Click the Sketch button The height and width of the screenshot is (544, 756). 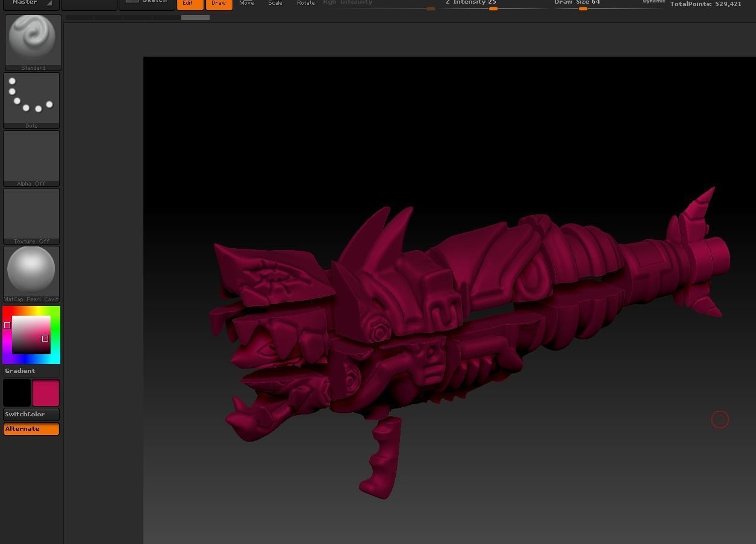click(147, 4)
